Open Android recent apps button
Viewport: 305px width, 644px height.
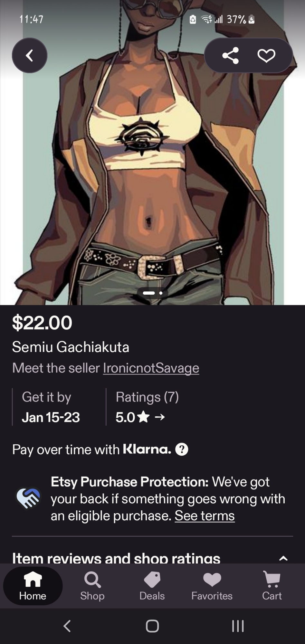click(x=238, y=626)
